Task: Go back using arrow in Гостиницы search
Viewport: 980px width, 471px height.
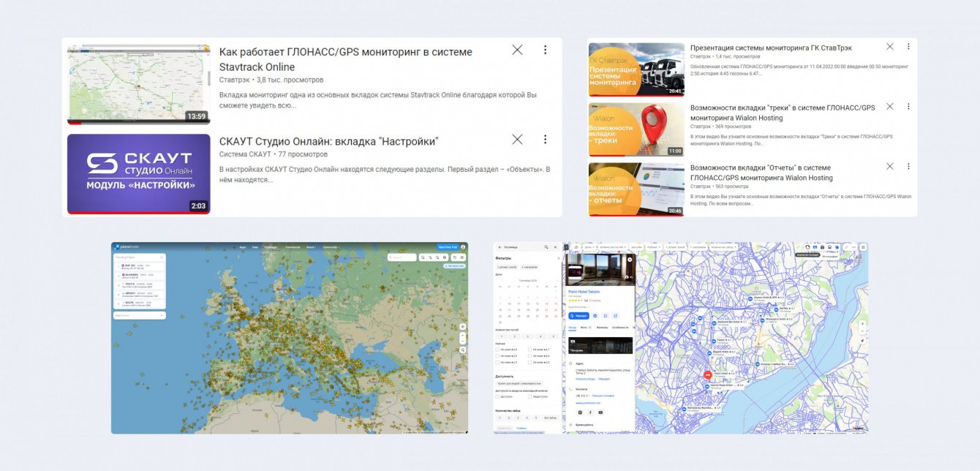Action: point(500,247)
